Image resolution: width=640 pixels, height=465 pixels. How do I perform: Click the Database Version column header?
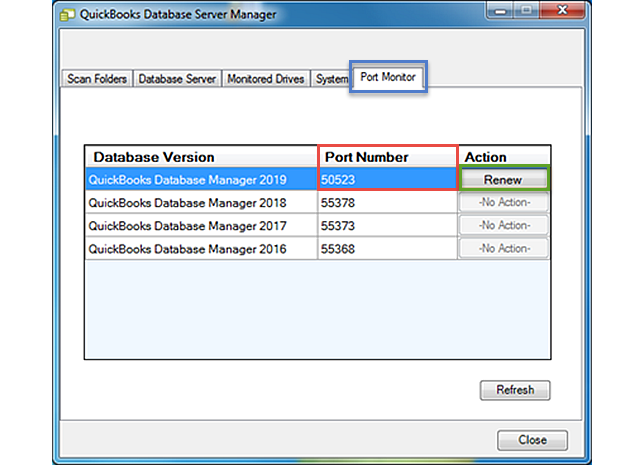pos(201,157)
